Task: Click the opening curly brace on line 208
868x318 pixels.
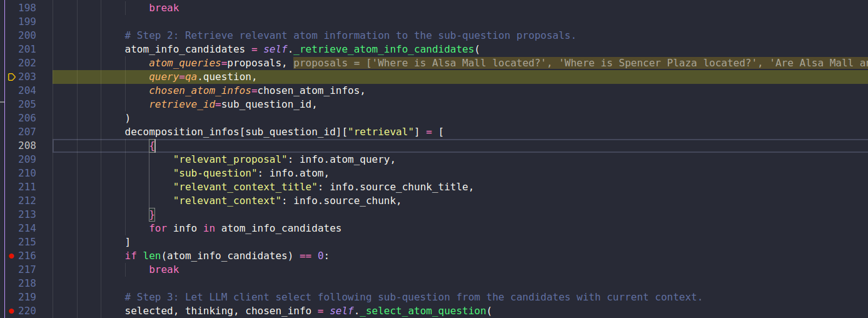Action: 152,146
